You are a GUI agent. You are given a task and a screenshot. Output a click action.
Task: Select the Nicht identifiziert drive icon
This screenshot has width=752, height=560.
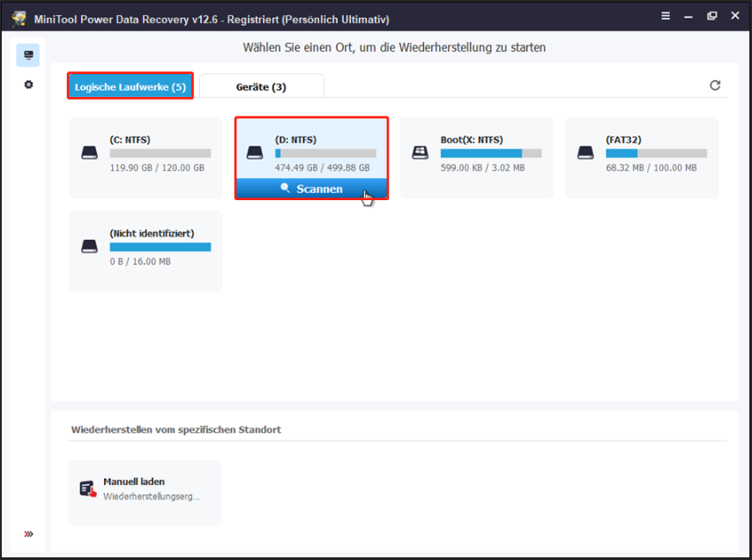point(90,247)
